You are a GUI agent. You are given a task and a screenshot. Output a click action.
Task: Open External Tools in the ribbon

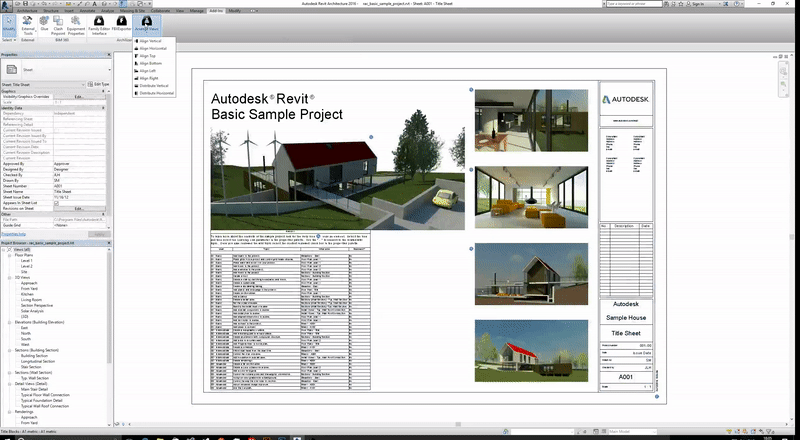point(28,25)
